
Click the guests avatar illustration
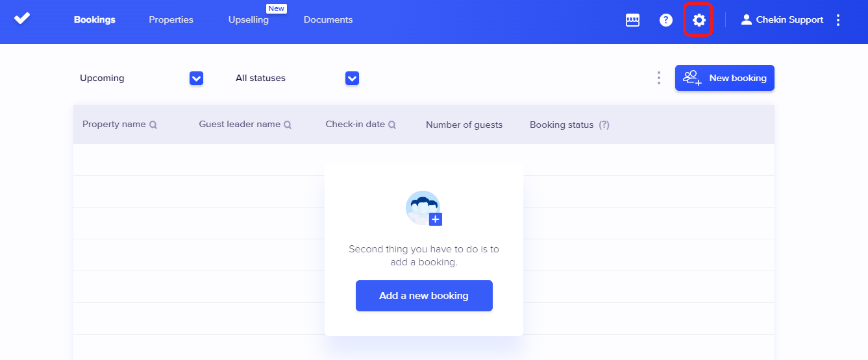(x=423, y=208)
